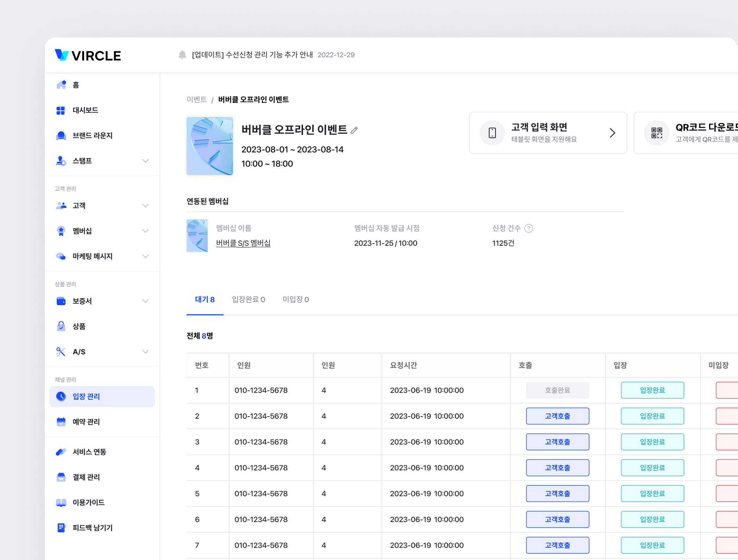Image resolution: width=738 pixels, height=560 pixels.
Task: Switch to the 입장완료 0 tab
Action: tap(248, 300)
